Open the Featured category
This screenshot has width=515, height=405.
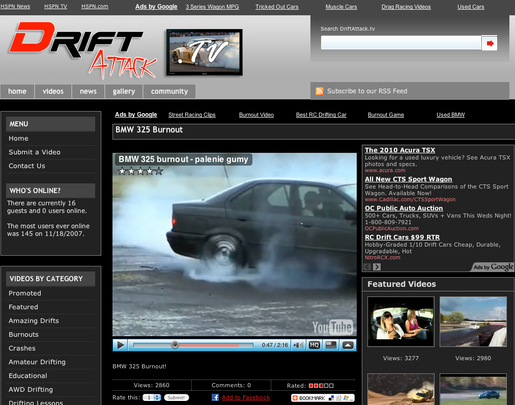click(x=23, y=307)
